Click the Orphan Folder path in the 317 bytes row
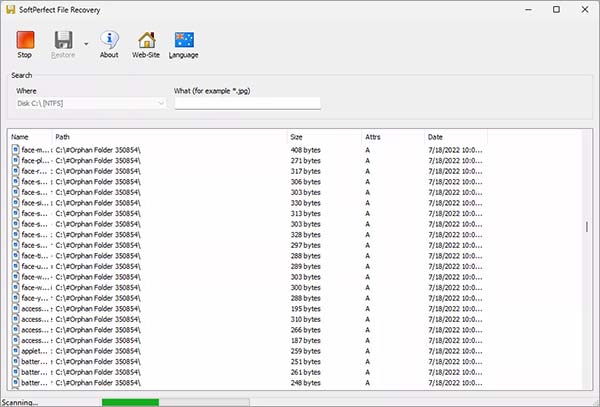The image size is (600, 407). click(x=98, y=171)
